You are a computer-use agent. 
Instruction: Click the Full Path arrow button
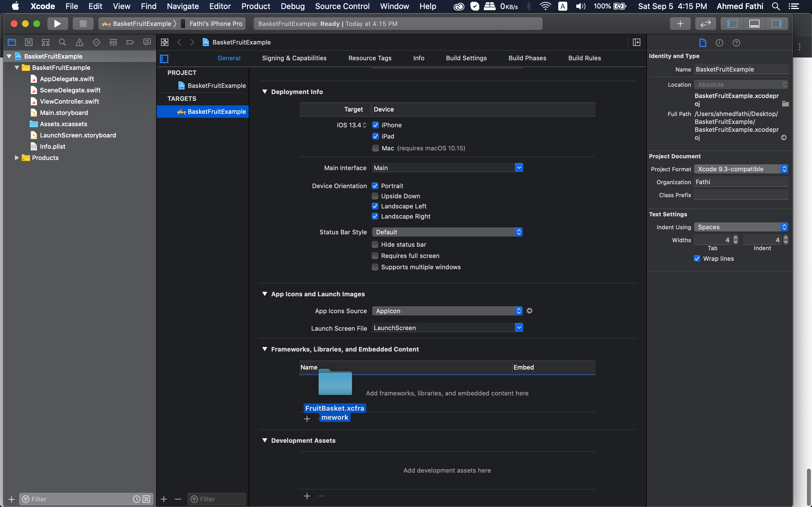(784, 137)
